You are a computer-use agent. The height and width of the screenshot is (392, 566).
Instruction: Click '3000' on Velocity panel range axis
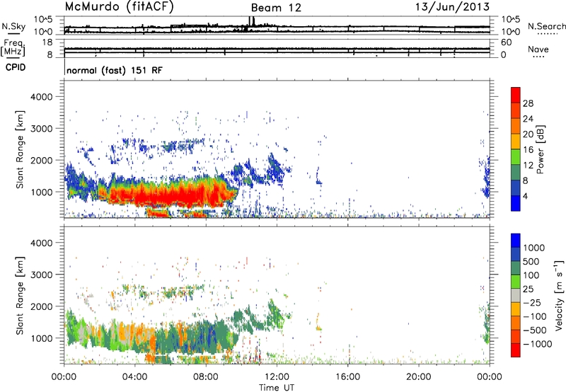(x=41, y=275)
